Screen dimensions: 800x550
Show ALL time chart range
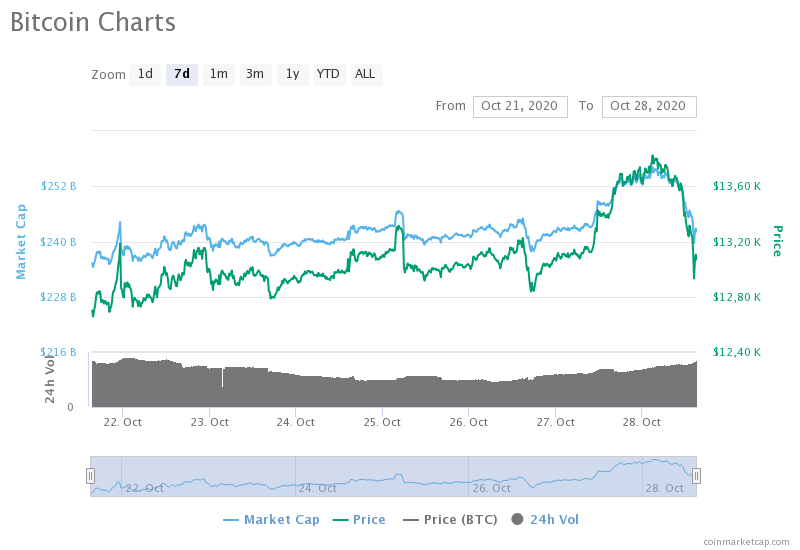coord(365,74)
